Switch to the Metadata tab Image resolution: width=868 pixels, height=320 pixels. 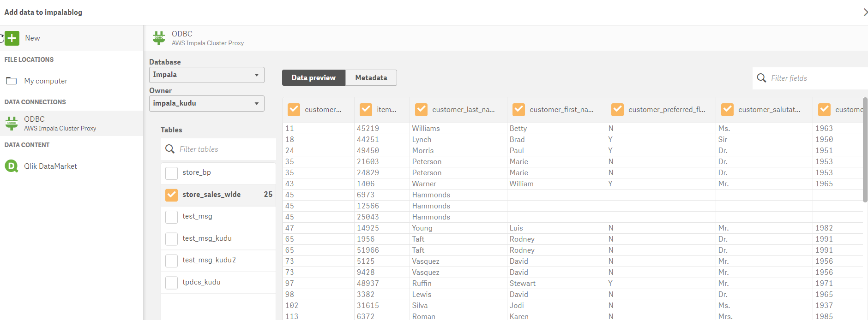[371, 77]
